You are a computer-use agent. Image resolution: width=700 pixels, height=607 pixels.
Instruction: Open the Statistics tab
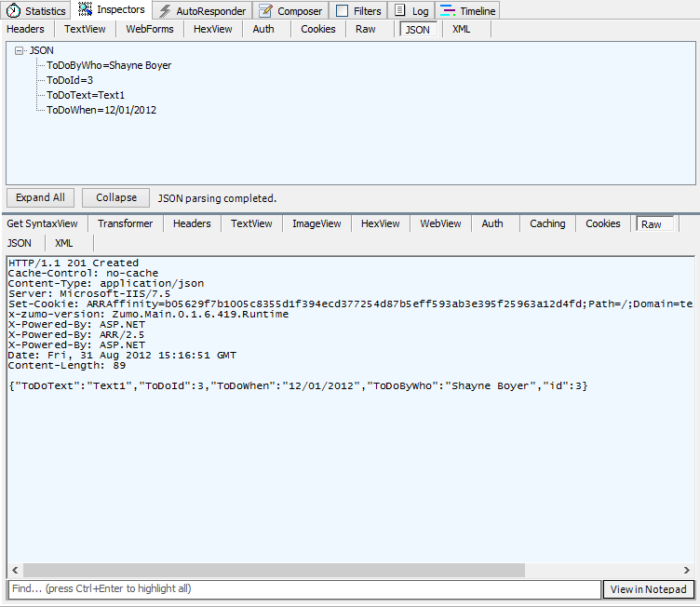click(x=35, y=11)
